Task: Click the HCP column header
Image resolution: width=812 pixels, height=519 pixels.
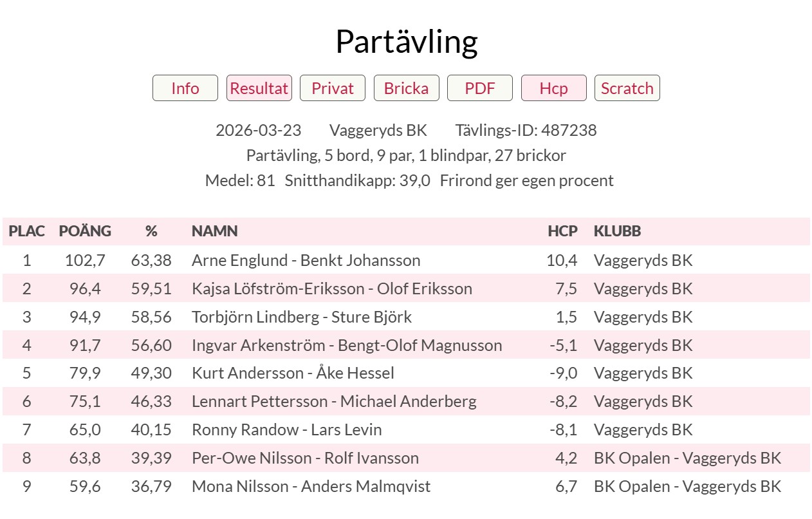Action: (x=562, y=231)
